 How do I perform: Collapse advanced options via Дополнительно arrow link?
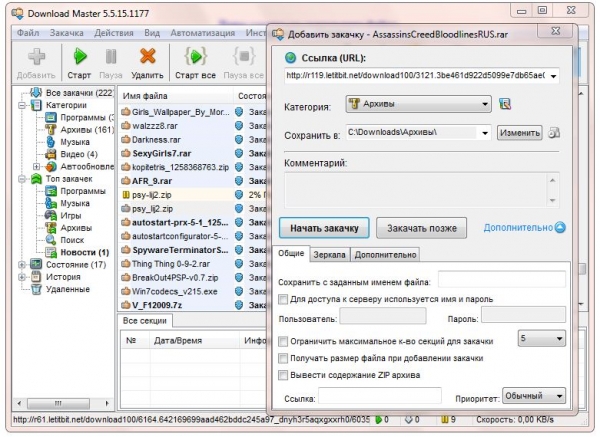pyautogui.click(x=525, y=228)
